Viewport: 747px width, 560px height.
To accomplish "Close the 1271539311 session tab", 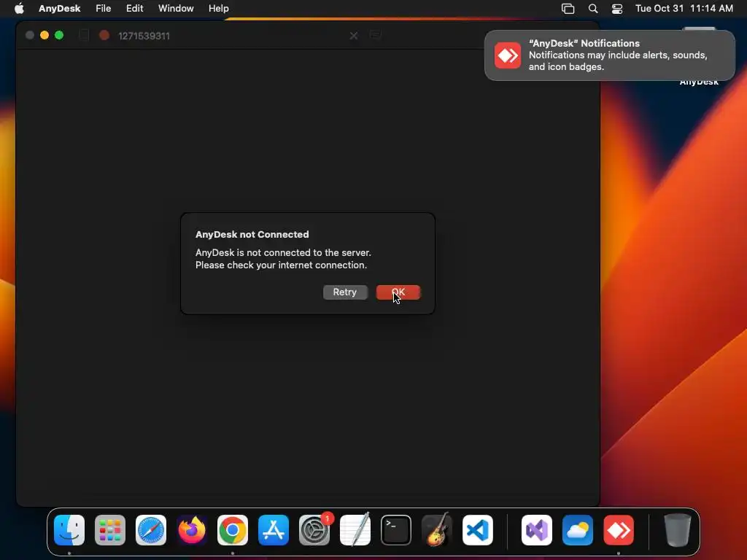I will 354,36.
